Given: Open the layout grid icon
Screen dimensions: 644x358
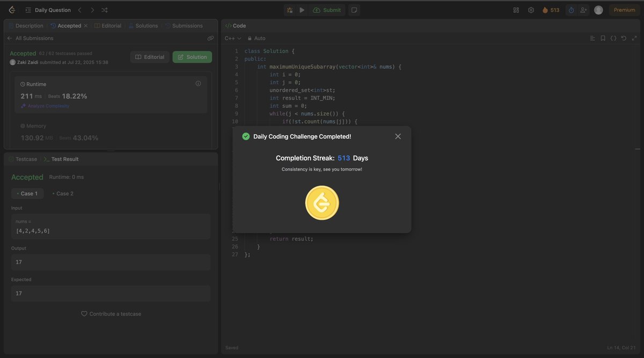Looking at the screenshot, I should tap(516, 10).
